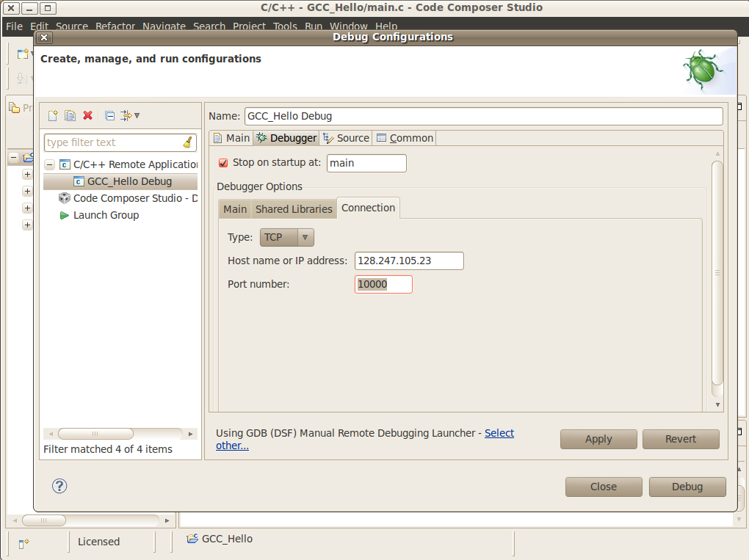
Task: Switch to the Shared Libraries tab
Action: (x=293, y=208)
